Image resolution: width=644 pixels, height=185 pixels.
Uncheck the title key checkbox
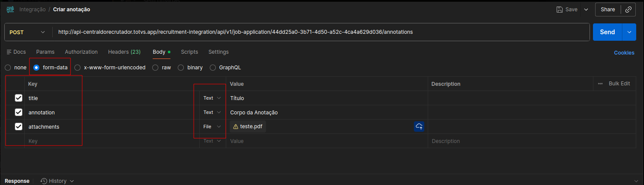19,98
